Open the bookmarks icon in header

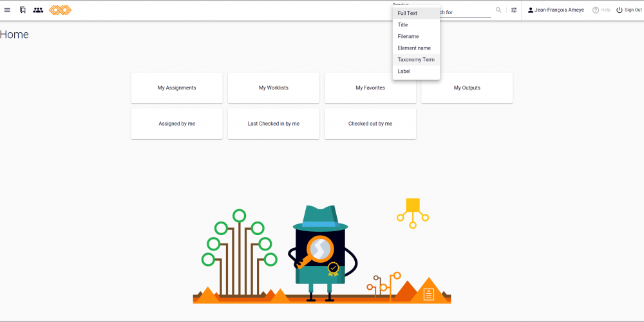click(x=23, y=10)
